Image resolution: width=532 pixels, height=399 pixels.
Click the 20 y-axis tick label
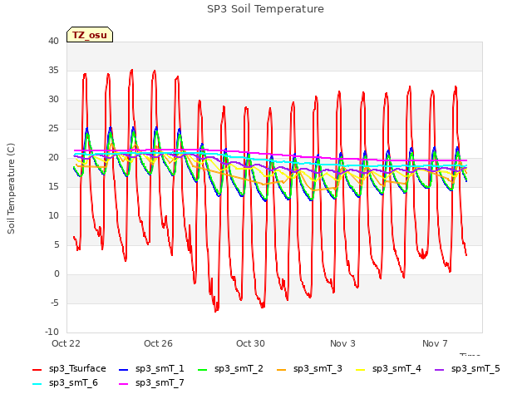click(53, 157)
